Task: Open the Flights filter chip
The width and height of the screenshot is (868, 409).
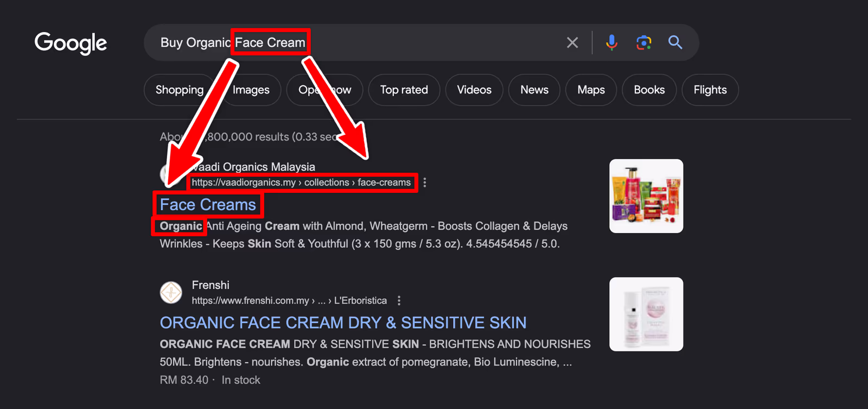Action: tap(710, 90)
